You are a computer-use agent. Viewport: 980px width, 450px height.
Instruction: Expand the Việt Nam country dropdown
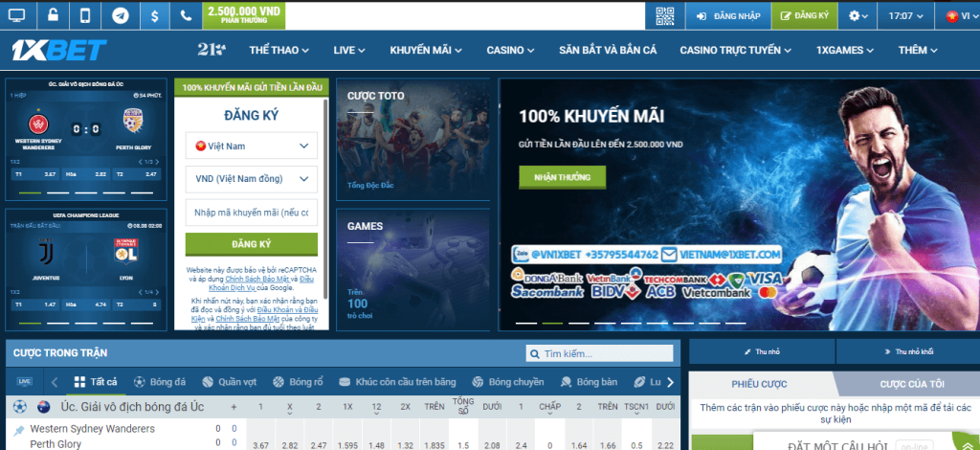(252, 146)
